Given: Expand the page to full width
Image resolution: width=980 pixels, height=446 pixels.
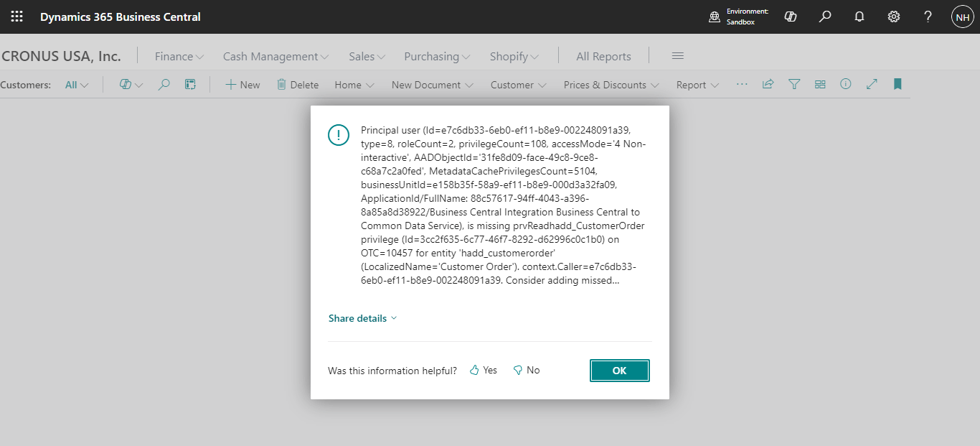Looking at the screenshot, I should (x=872, y=84).
